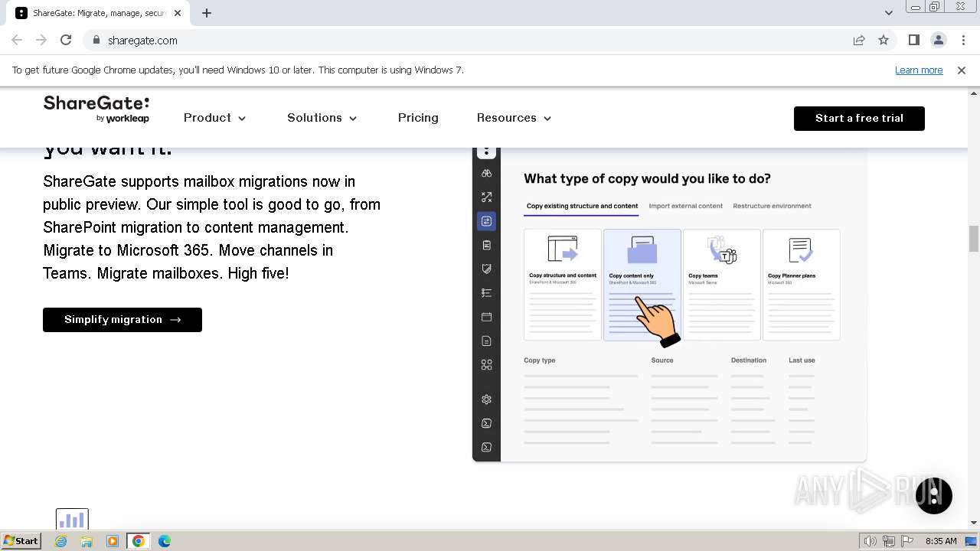This screenshot has width=980, height=551.
Task: Open the chat assistant bubble
Action: 934,494
